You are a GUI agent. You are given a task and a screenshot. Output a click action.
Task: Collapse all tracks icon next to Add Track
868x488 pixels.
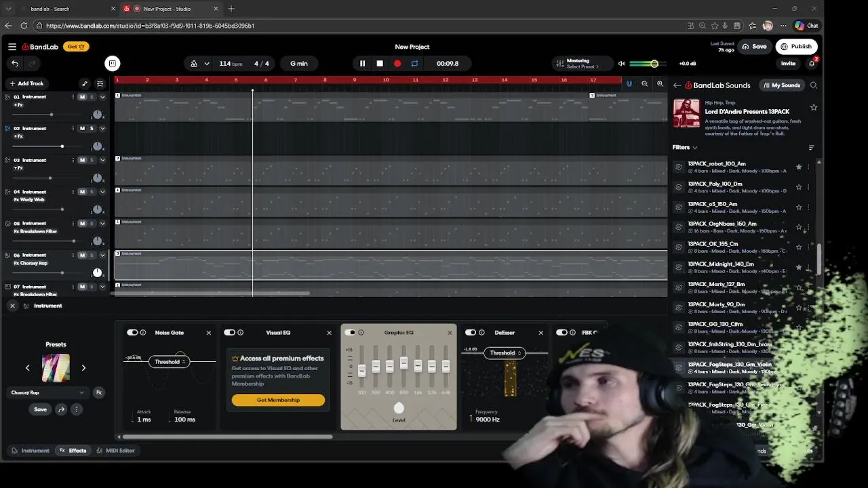click(x=100, y=84)
